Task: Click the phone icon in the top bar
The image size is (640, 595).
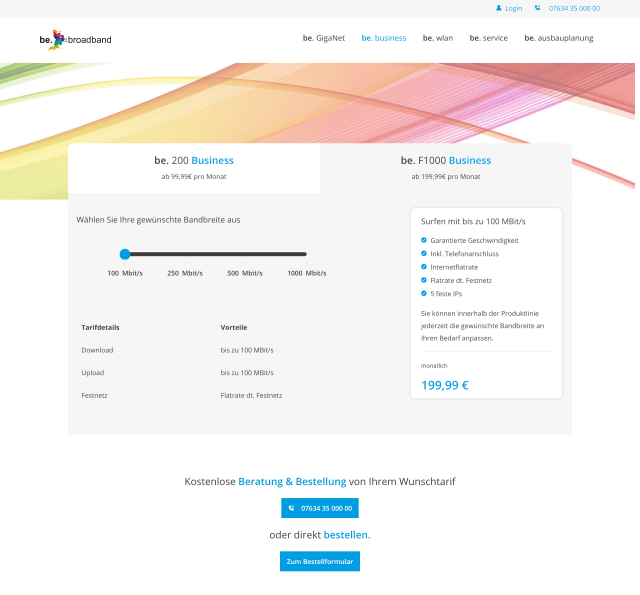Action: tap(538, 8)
